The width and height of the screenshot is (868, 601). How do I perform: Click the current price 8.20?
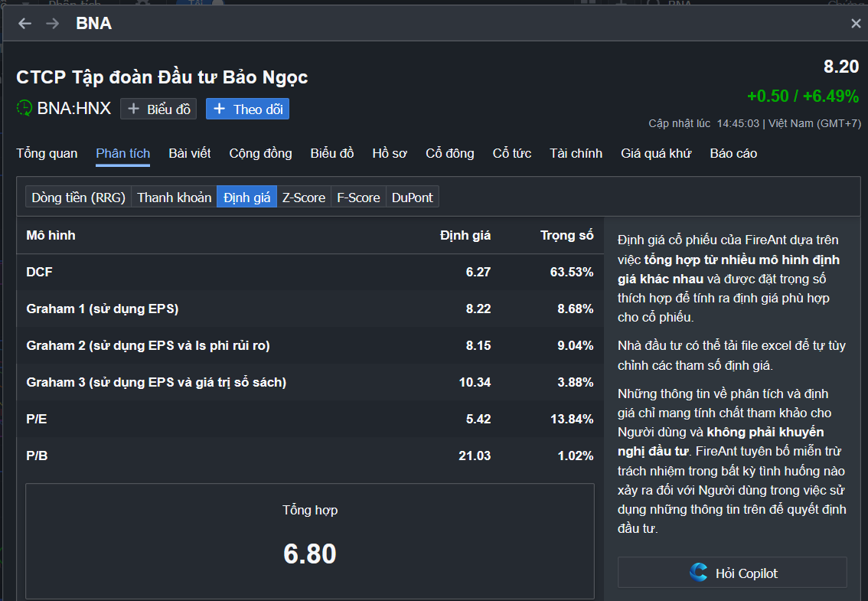point(841,67)
